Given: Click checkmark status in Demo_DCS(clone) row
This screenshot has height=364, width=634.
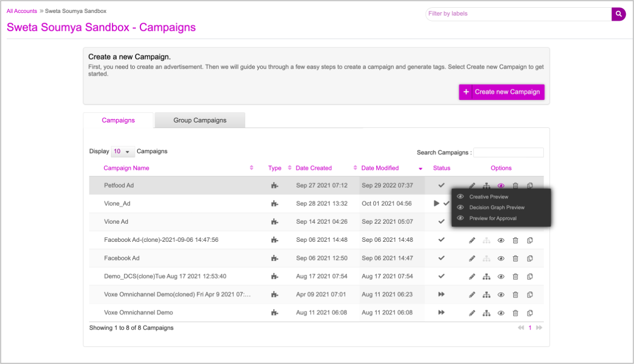Looking at the screenshot, I should (x=441, y=276).
